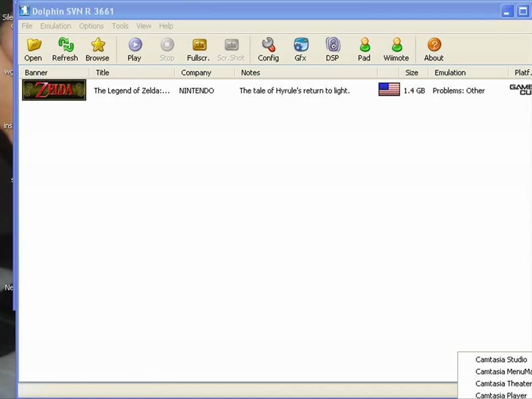Select Camtasia Player menu entry
Image resolution: width=532 pixels, height=399 pixels.
pos(501,395)
